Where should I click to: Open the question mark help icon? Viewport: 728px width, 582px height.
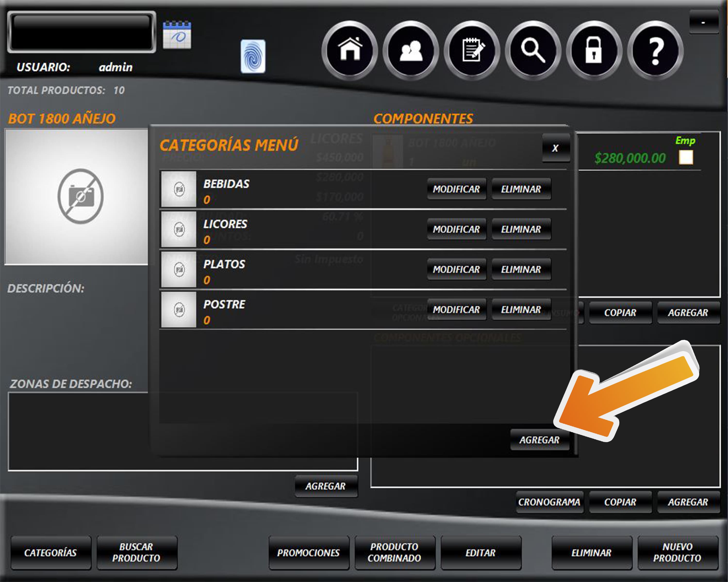point(655,51)
